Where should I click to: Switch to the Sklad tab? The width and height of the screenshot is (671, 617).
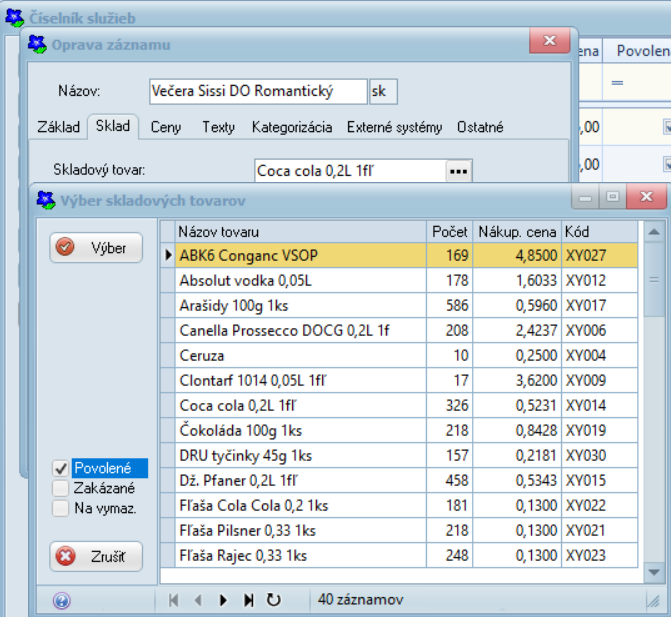pyautogui.click(x=113, y=126)
